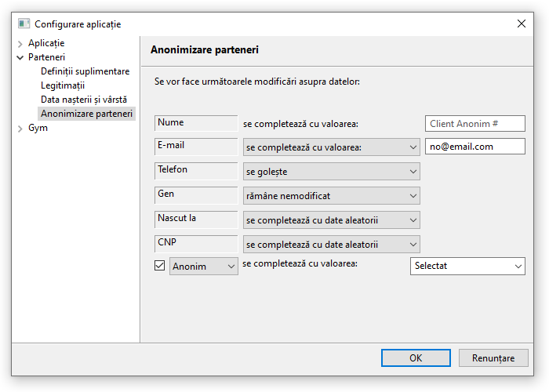Image resolution: width=549 pixels, height=392 pixels.
Task: Expand the Aplicație tree node
Action: coord(20,43)
